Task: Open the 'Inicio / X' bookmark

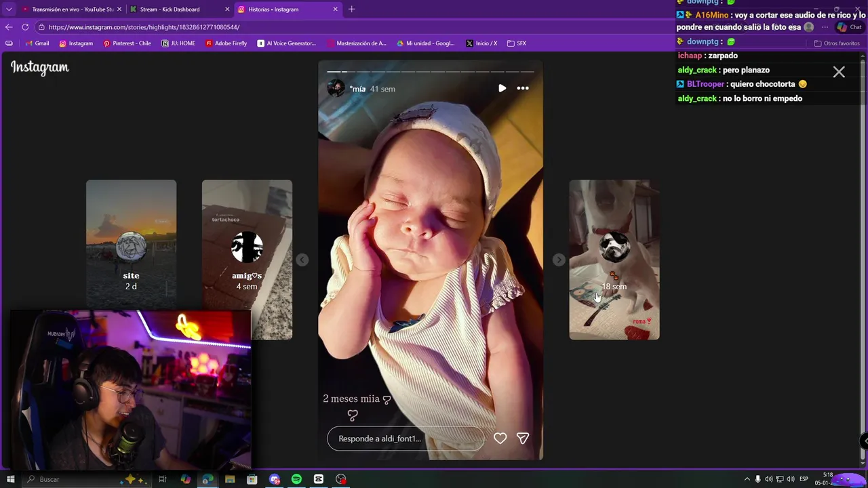Action: (x=481, y=43)
